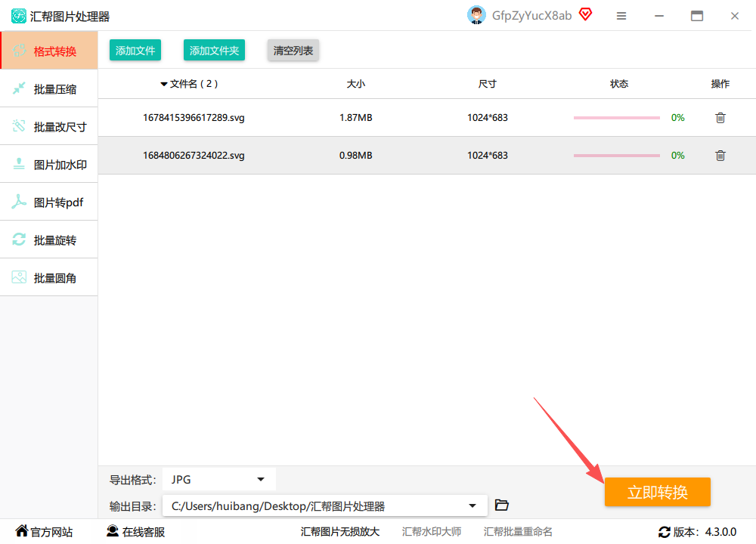Visit 官方网站 home icon link
The height and width of the screenshot is (544, 756).
[x=44, y=531]
